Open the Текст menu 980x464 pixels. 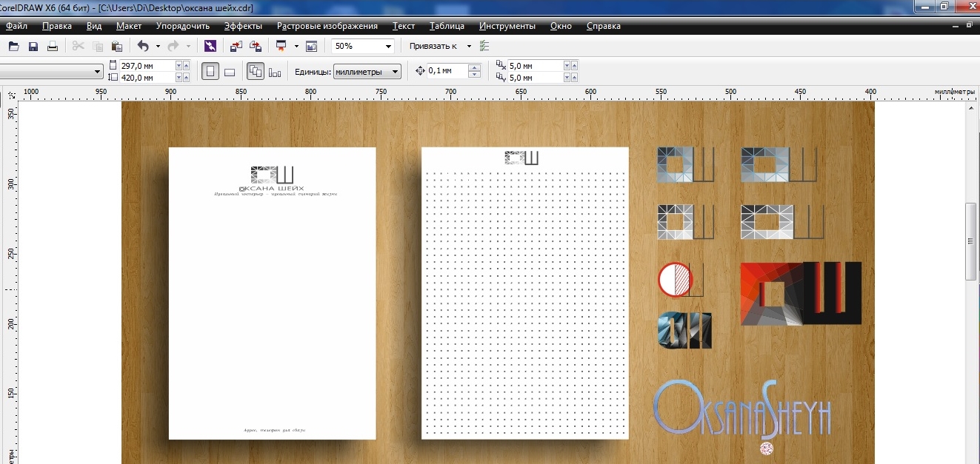click(404, 26)
